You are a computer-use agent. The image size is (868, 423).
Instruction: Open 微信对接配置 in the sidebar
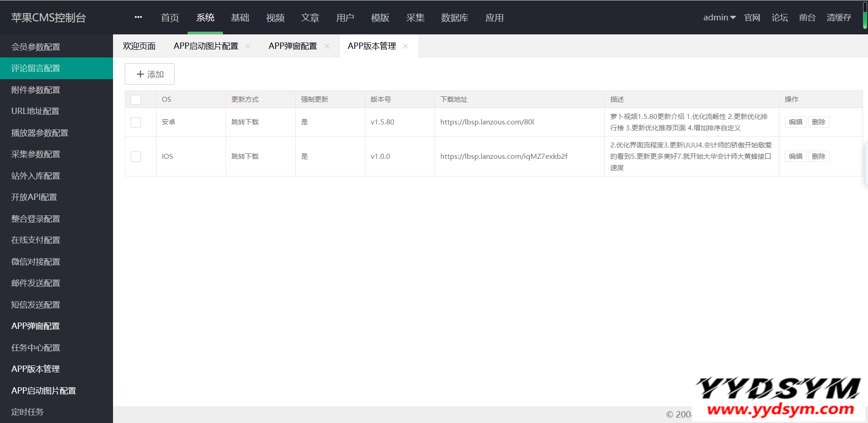click(36, 262)
